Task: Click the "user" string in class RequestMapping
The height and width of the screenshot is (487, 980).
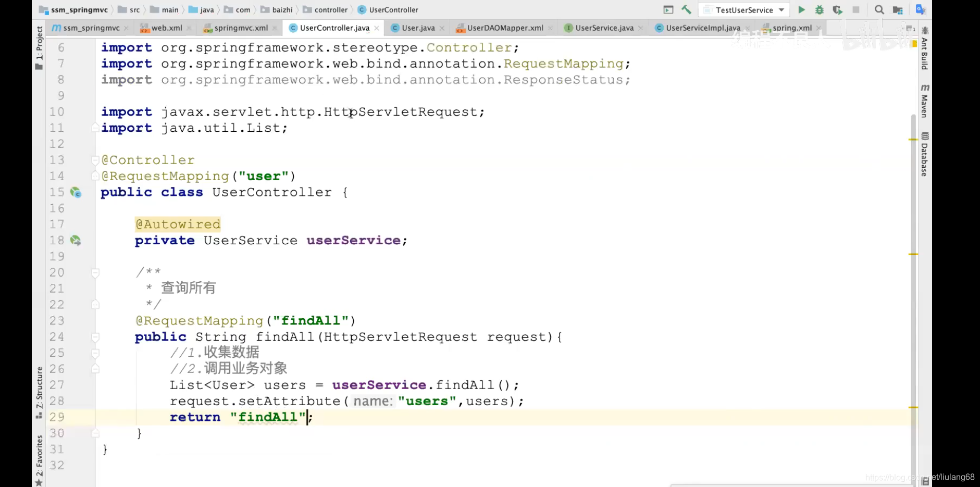Action: tap(264, 176)
